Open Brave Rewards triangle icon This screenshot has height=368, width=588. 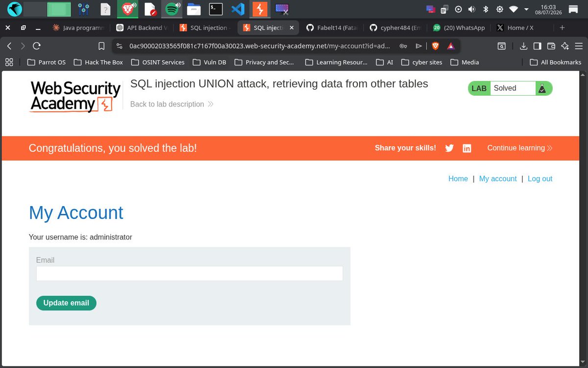[x=450, y=46]
